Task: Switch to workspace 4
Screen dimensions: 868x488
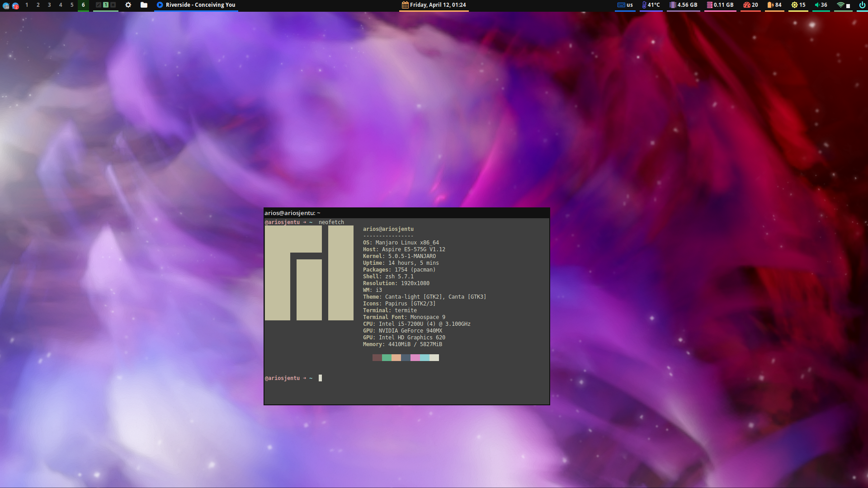Action: (x=61, y=5)
